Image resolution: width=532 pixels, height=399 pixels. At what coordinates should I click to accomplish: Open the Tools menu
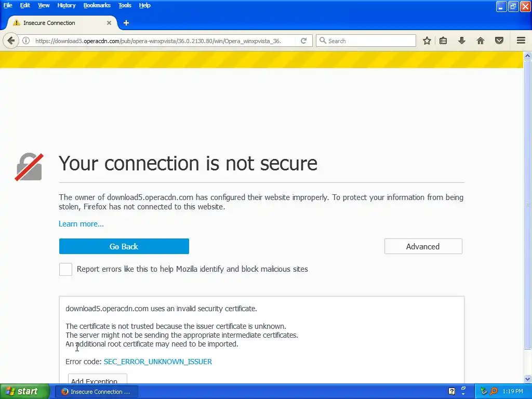point(125,5)
